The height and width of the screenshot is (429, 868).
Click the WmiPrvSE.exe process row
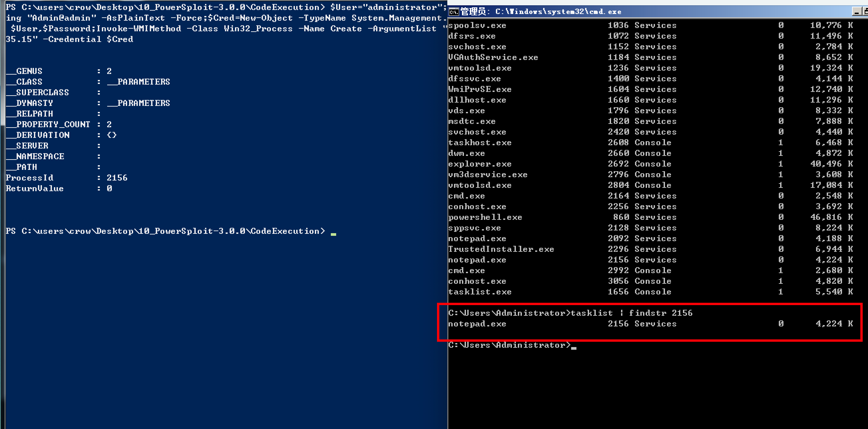pos(480,89)
